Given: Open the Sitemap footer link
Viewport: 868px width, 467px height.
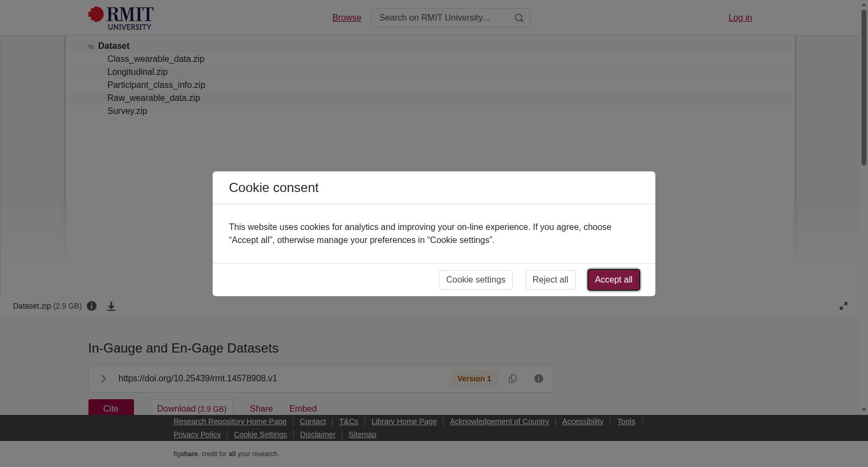Looking at the screenshot, I should [362, 434].
